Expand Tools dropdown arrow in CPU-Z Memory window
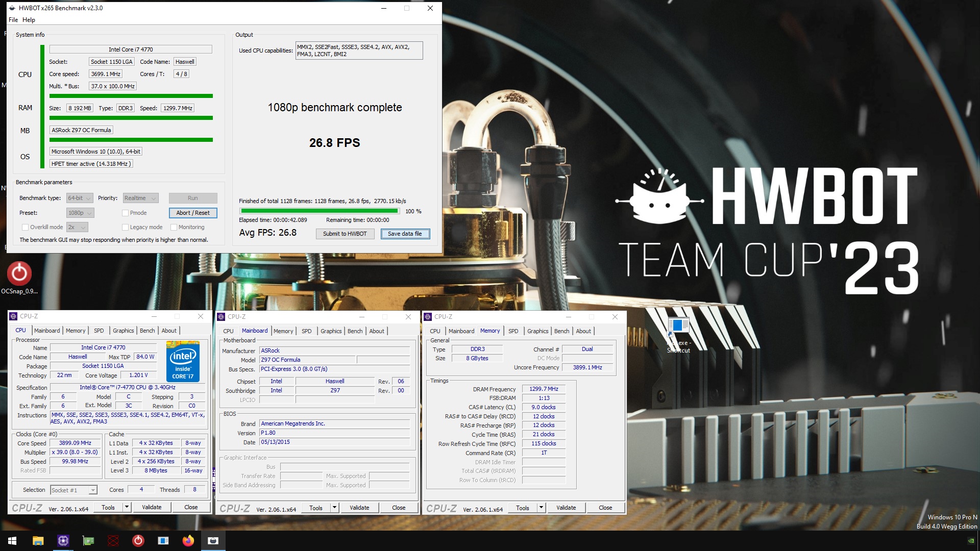Screen dimensions: 980x551 [x=542, y=508]
